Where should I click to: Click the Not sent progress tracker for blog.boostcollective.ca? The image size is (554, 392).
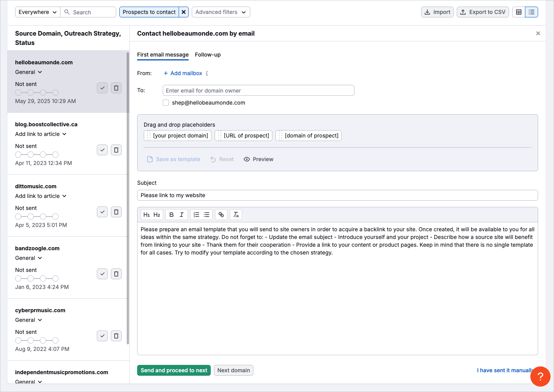coord(37,154)
